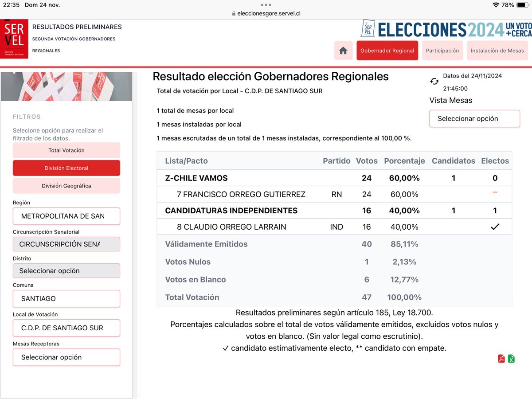Expand the Mesas Receptoras selector
Viewport: 532px width, 399px height.
tap(66, 357)
